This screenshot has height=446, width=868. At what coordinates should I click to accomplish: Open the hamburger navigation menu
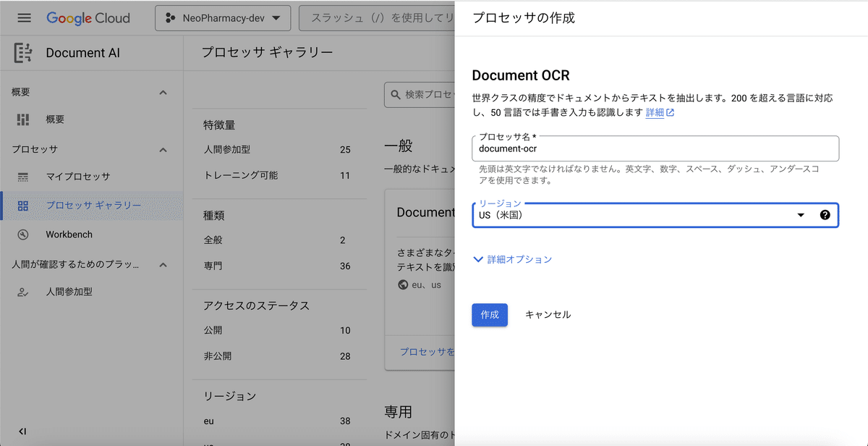[24, 18]
